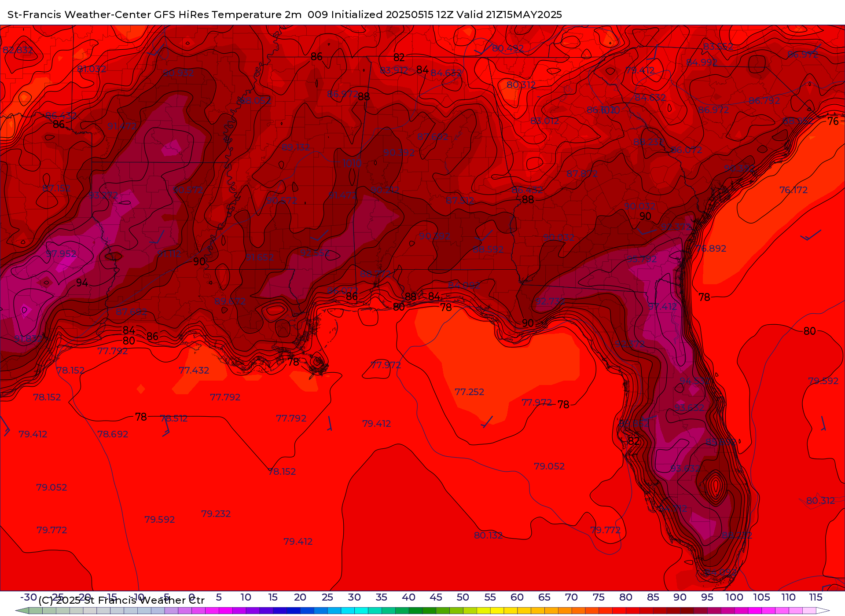Screen dimensions: 845x616
Task: Click the copyright '(C) 2025 St Francis Weather Ctr' text
Action: (121, 600)
